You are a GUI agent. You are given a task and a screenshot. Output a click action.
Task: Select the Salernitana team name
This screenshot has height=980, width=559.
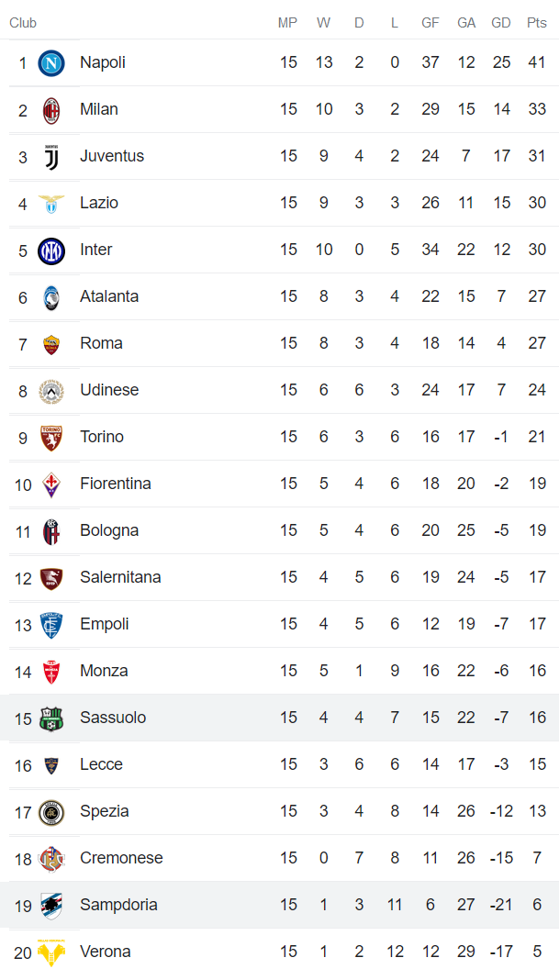click(x=120, y=577)
